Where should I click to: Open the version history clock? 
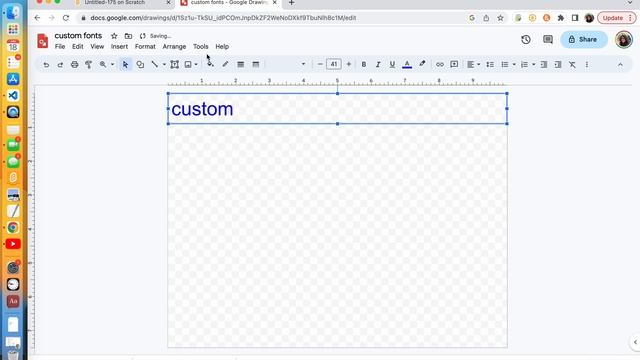tap(526, 40)
